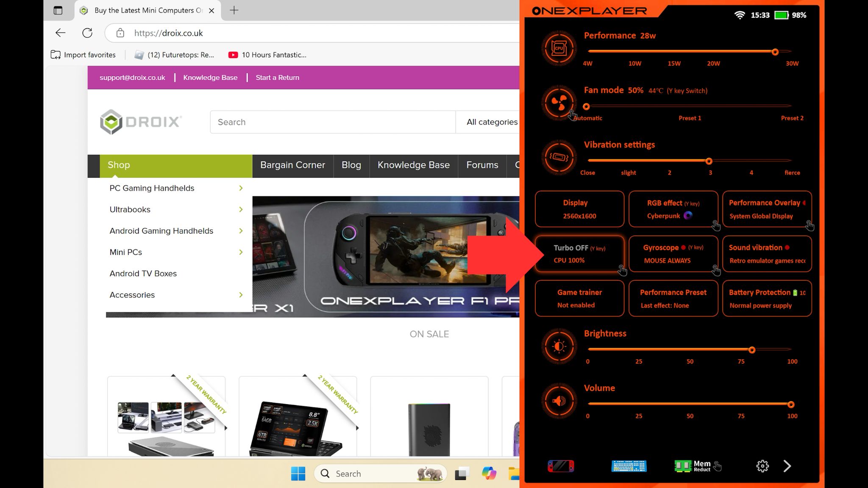Open the settings gear in OneXPlayer panel
Viewport: 868px width, 488px height.
762,466
